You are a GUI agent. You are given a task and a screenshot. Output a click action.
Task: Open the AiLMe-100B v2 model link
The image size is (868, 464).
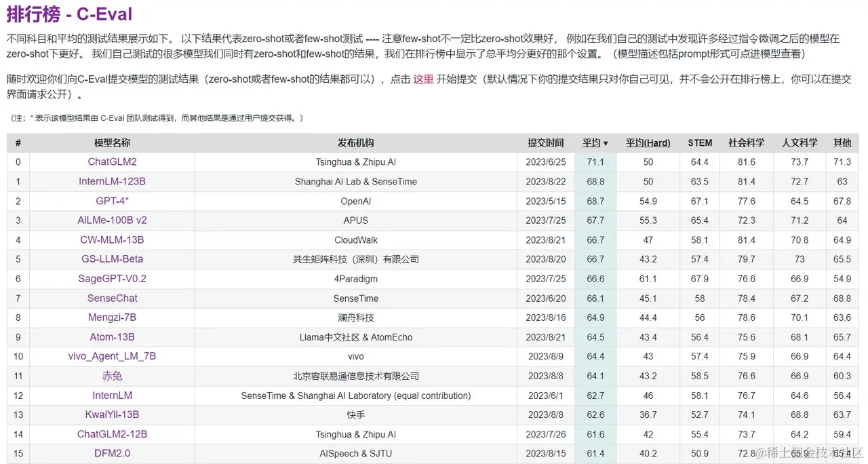click(112, 220)
